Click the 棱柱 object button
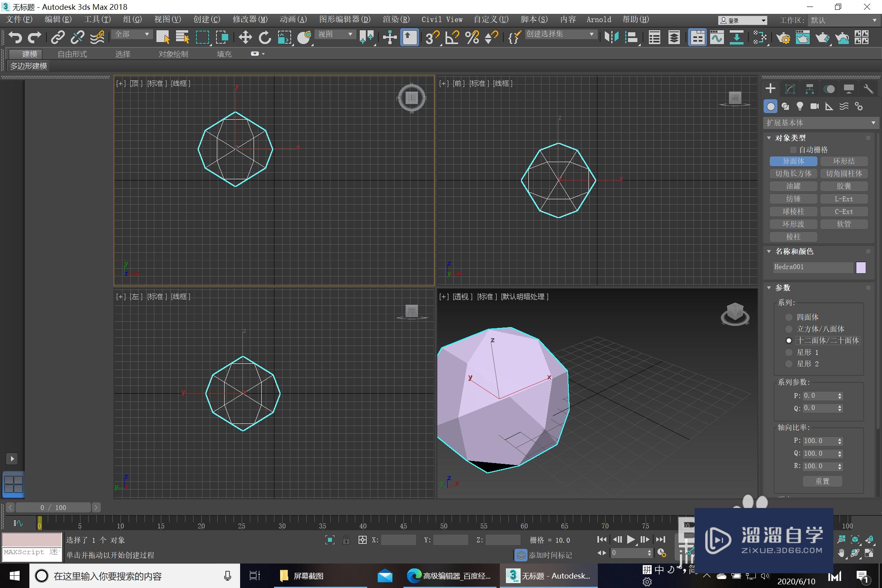The width and height of the screenshot is (882, 588). 793,237
